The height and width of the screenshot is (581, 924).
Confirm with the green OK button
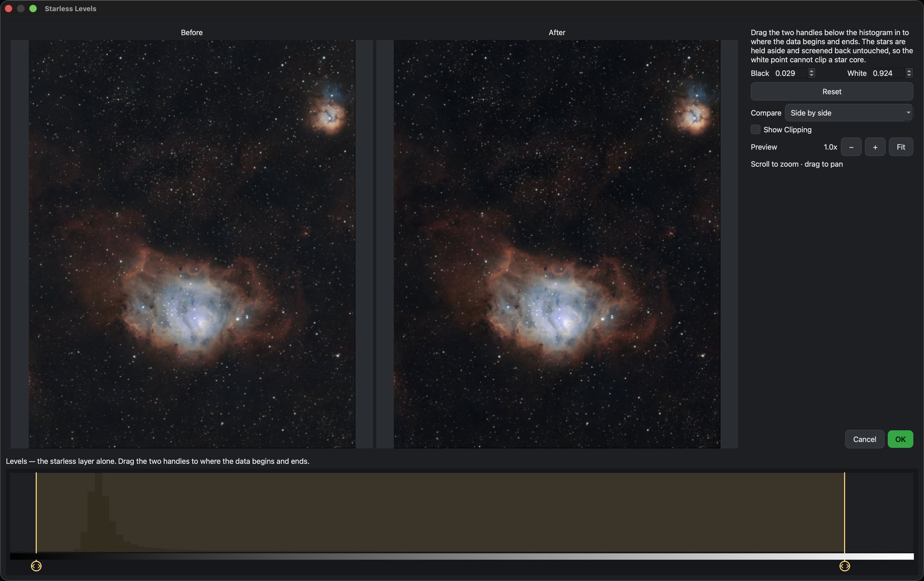tap(900, 439)
